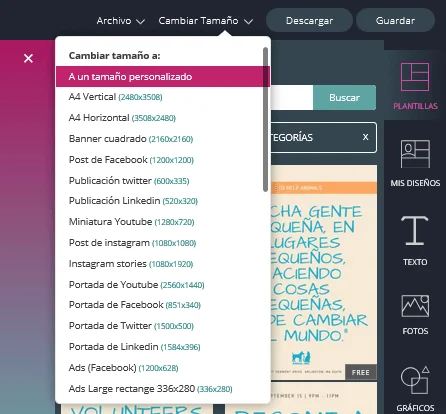Open the Plantillas templates panel icon
The image size is (446, 414).
414,77
